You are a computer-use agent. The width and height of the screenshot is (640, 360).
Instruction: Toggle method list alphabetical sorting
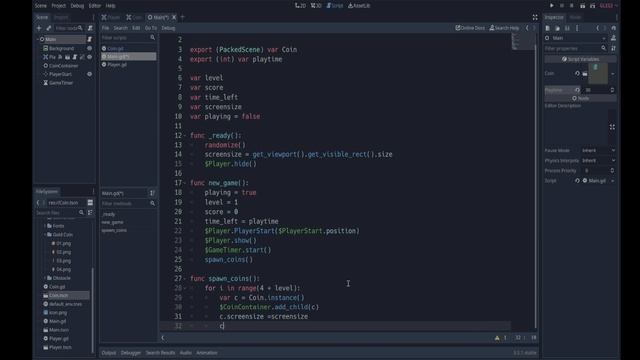click(x=152, y=193)
